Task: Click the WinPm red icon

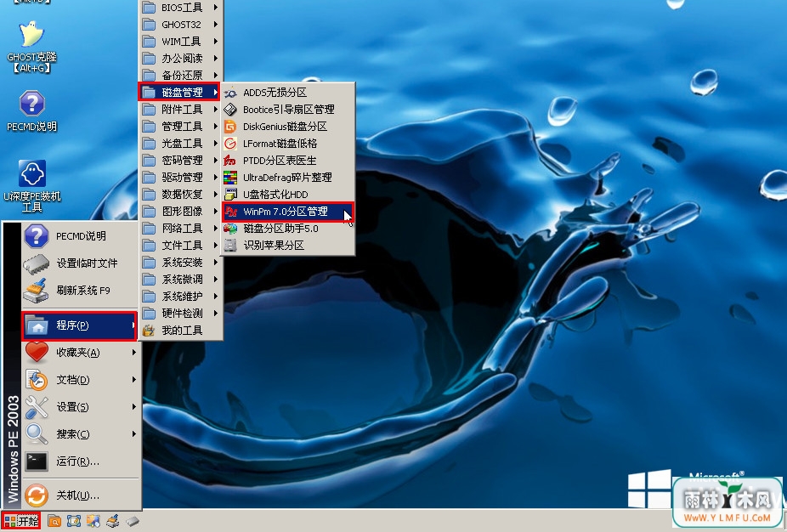Action: [230, 212]
